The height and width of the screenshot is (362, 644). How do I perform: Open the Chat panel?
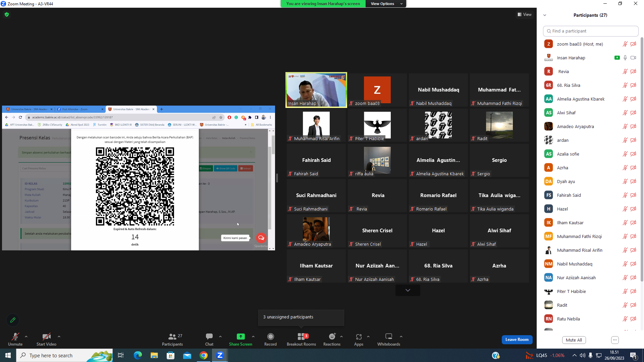tap(209, 339)
